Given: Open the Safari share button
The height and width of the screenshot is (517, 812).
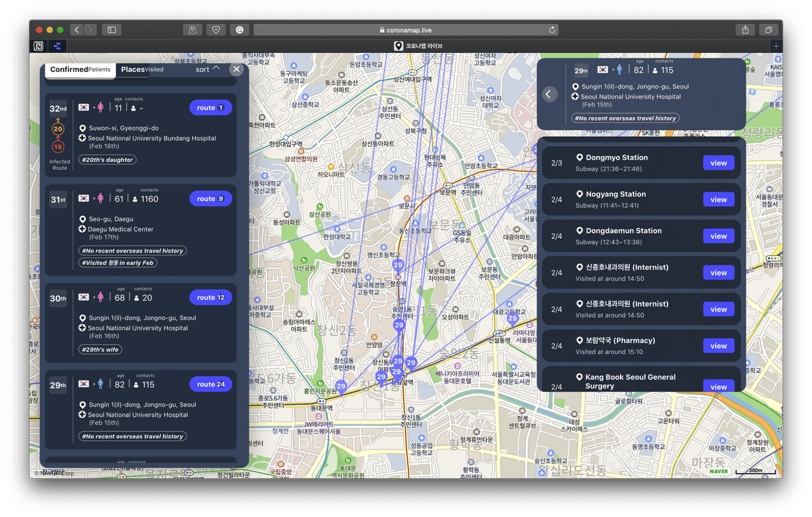Looking at the screenshot, I should point(745,30).
